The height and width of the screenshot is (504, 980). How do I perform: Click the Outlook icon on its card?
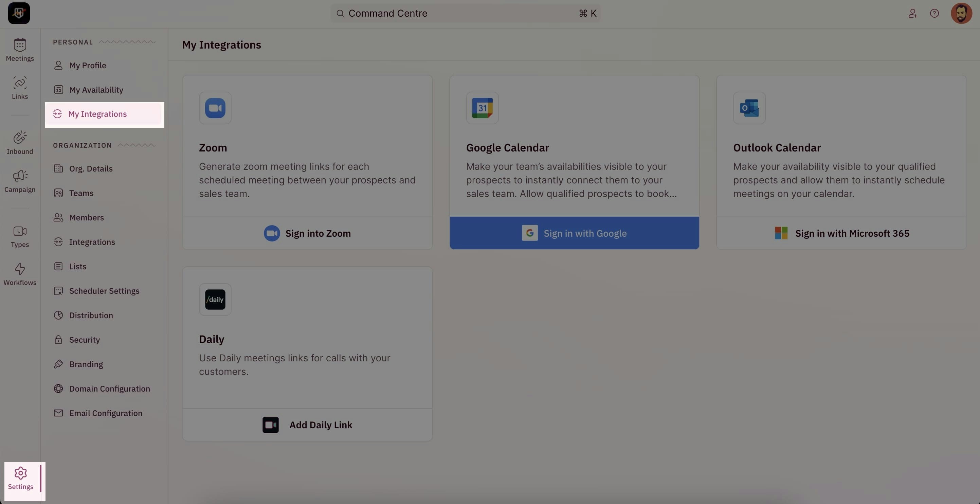[749, 108]
